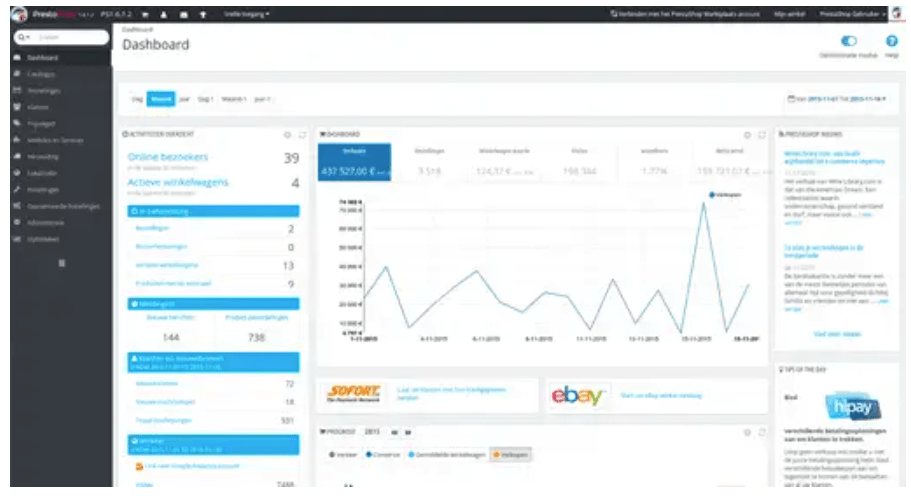Click the search input field in sidebar

pyautogui.click(x=68, y=37)
